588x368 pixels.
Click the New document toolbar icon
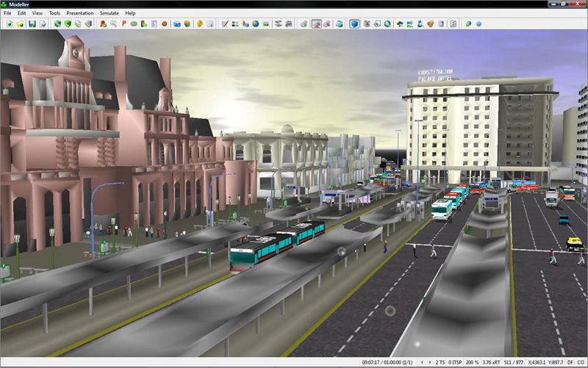coord(10,24)
